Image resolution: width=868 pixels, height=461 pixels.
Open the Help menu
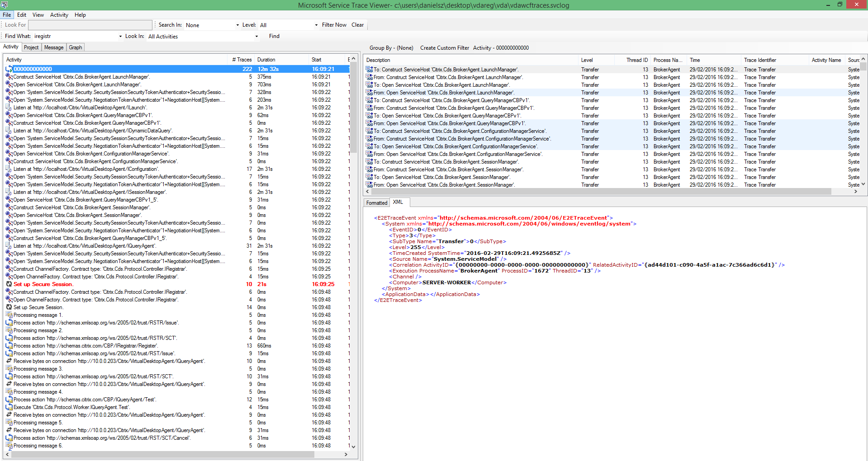80,15
